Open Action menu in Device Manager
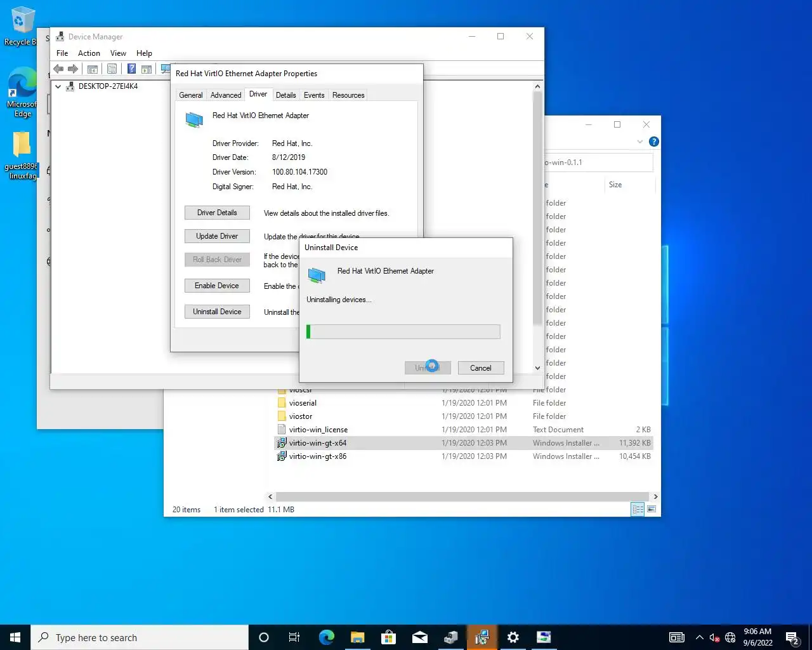Image resolution: width=812 pixels, height=650 pixels. 89,53
